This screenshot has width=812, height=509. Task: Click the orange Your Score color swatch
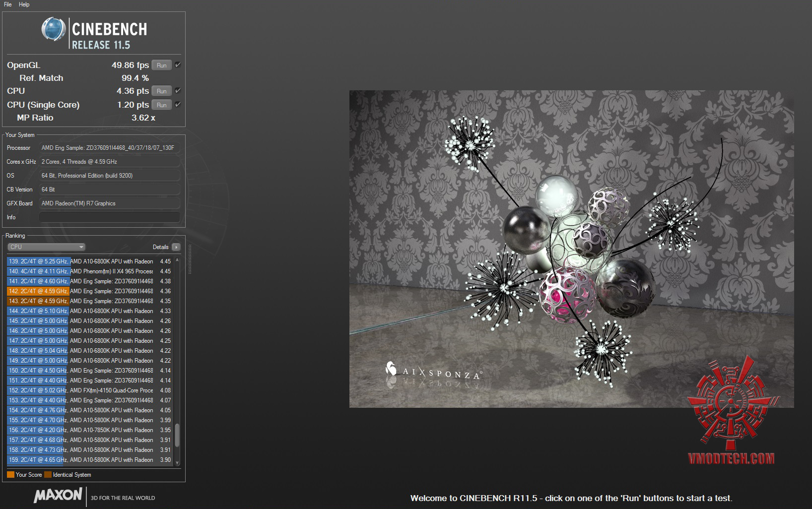(10, 475)
